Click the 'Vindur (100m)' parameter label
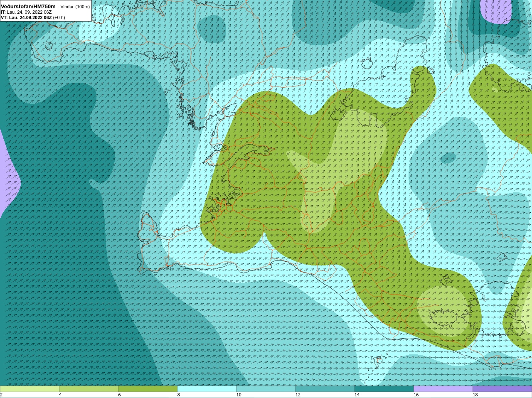 (x=75, y=7)
